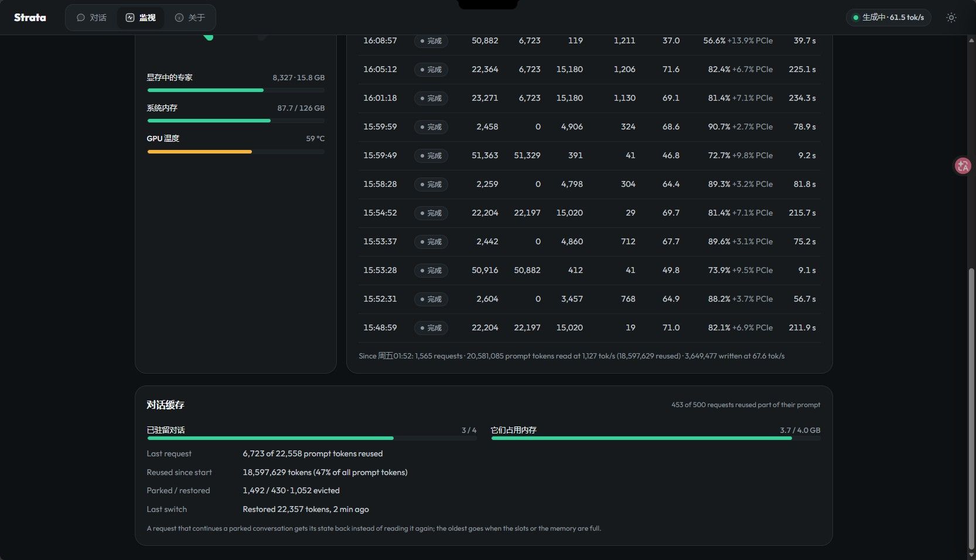Click Restored 22,357 tokens, 2 min ago
The image size is (976, 560).
click(x=305, y=509)
